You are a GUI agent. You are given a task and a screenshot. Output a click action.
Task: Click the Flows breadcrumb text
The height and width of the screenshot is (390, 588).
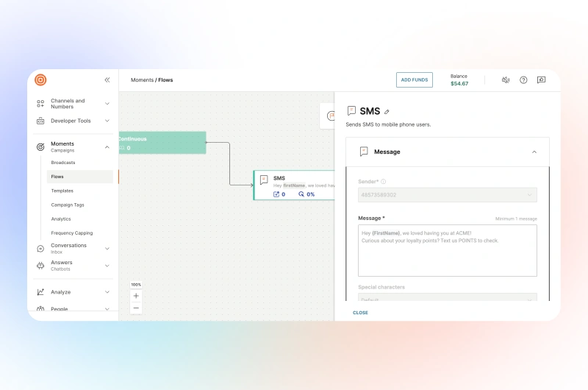165,80
